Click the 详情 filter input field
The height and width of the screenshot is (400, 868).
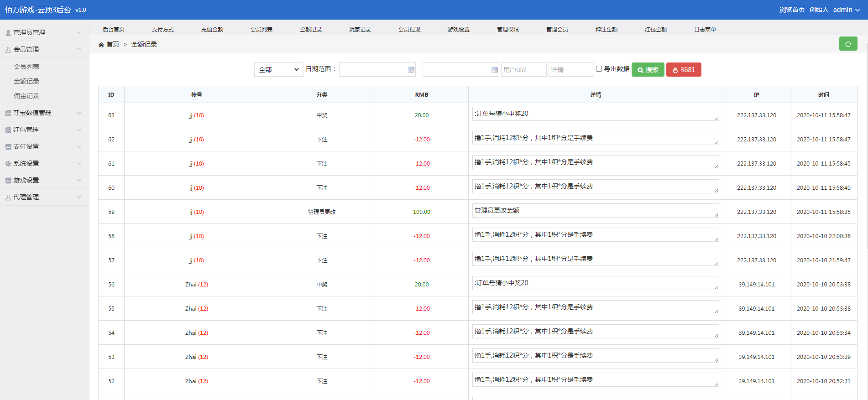click(x=571, y=70)
